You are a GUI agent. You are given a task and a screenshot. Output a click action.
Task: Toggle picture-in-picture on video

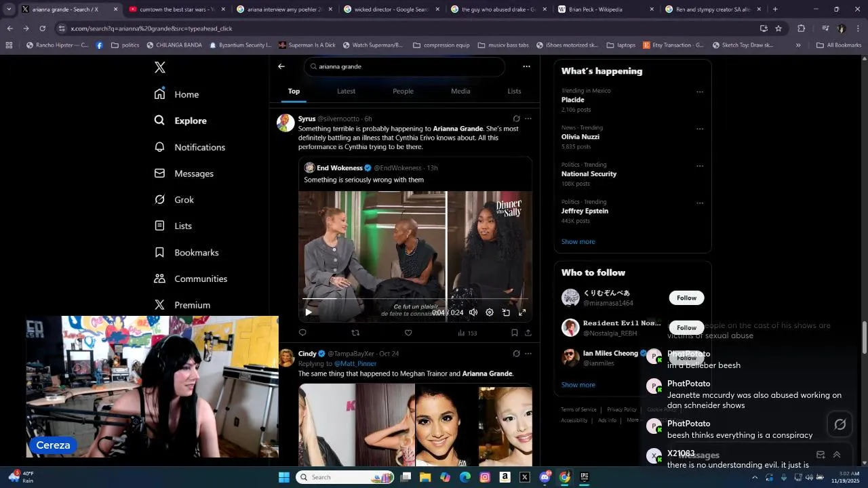pyautogui.click(x=506, y=312)
